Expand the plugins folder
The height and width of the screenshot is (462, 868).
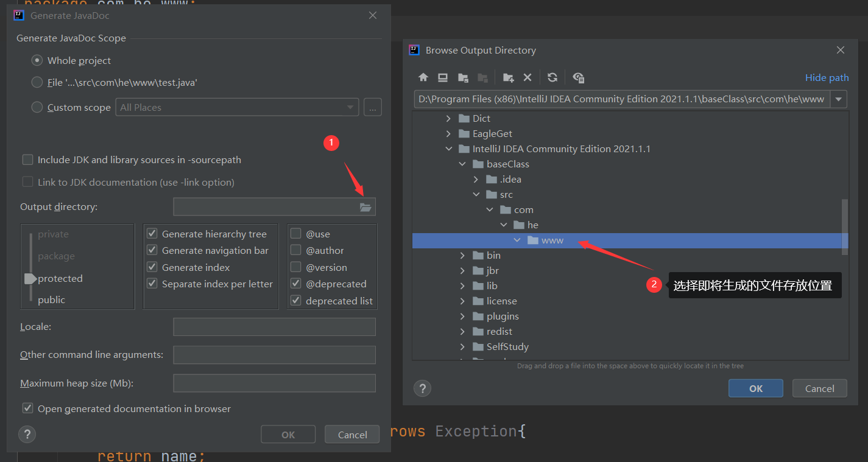(462, 316)
